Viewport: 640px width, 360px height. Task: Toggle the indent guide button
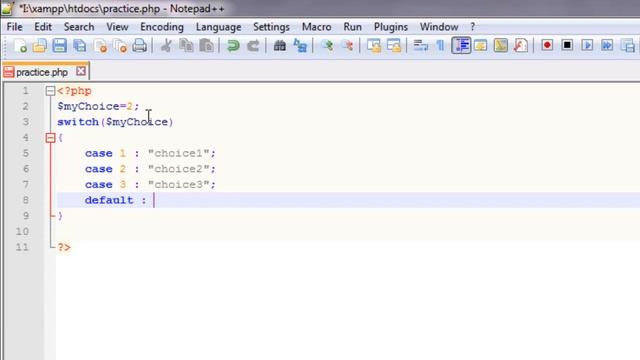[x=461, y=46]
